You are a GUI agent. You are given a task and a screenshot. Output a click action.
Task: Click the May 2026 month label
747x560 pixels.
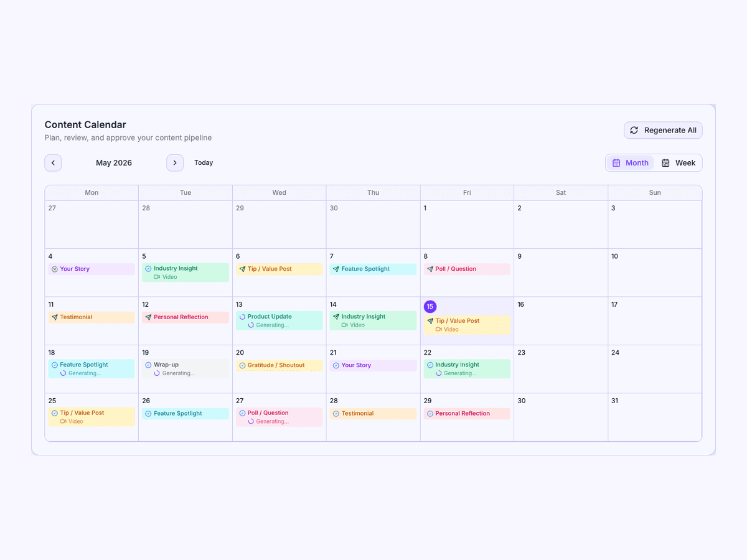tap(114, 163)
